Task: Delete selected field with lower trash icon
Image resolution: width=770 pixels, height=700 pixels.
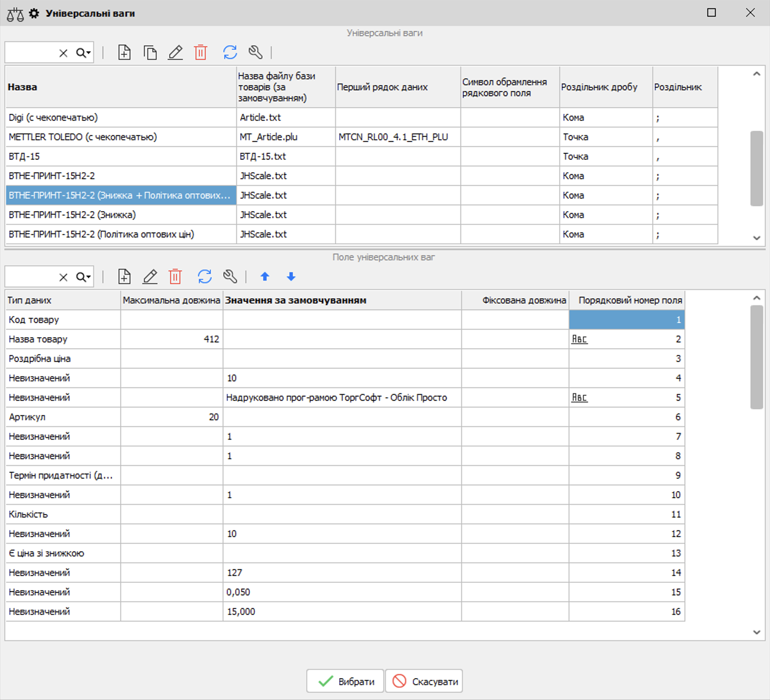Action: 175,277
